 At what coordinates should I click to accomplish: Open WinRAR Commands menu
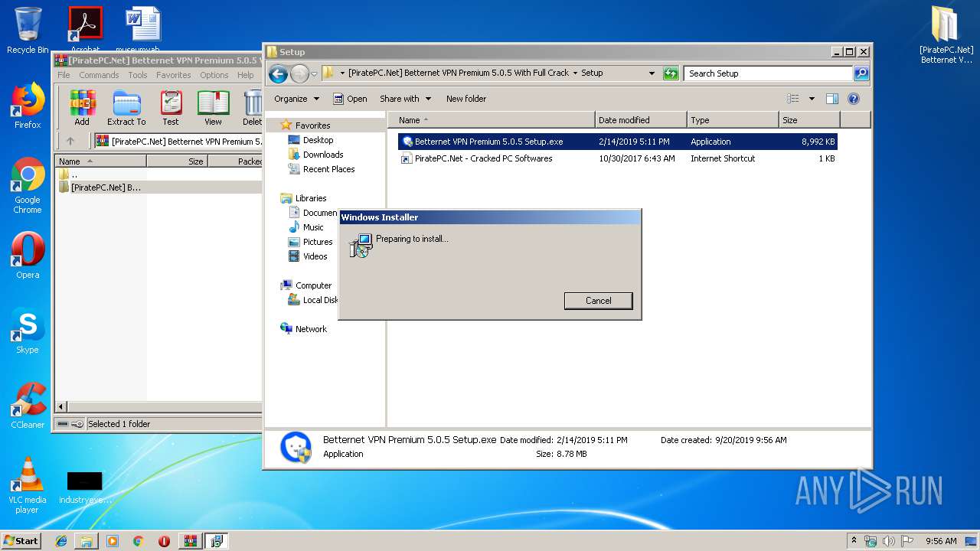coord(99,75)
